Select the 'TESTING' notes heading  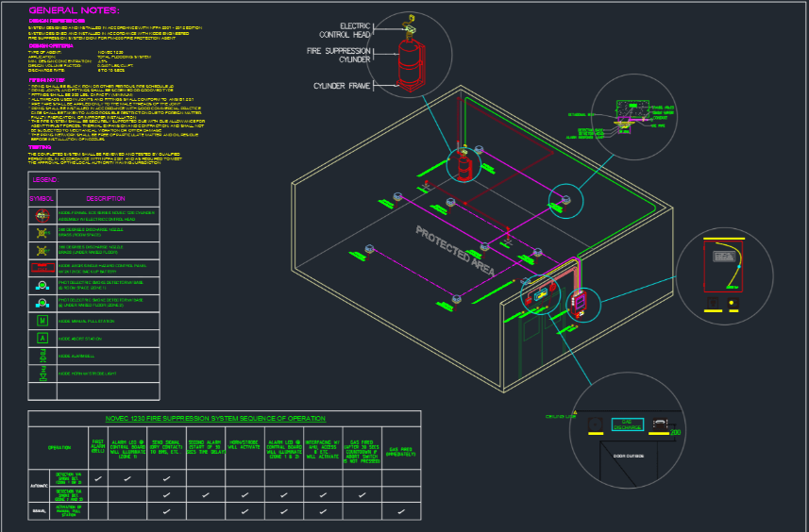pyautogui.click(x=40, y=147)
